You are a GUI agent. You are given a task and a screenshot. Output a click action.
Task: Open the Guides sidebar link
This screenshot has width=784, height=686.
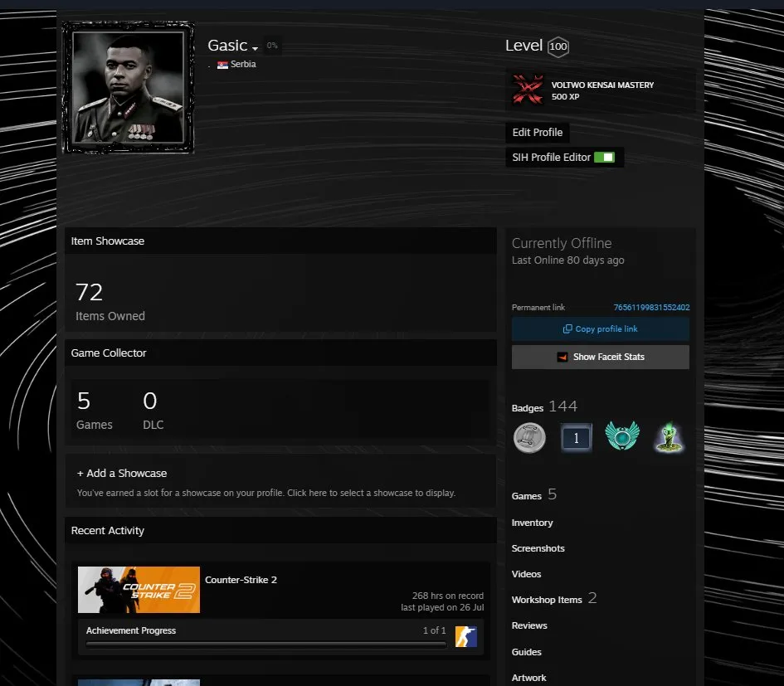click(527, 652)
